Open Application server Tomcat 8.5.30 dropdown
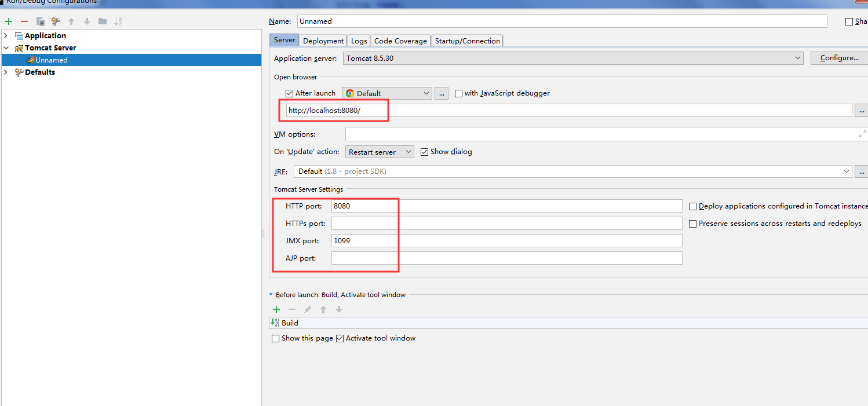Viewport: 868px width, 406px height. 573,58
